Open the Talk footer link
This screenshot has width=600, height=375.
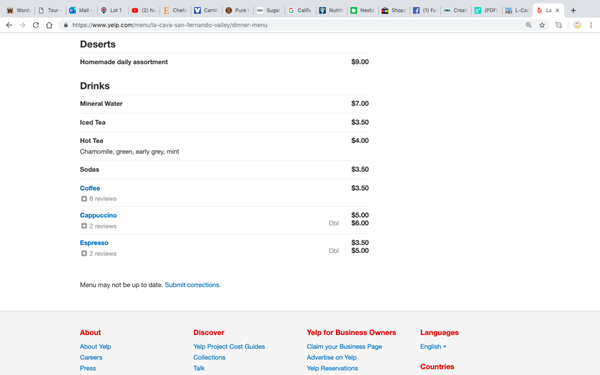point(199,368)
